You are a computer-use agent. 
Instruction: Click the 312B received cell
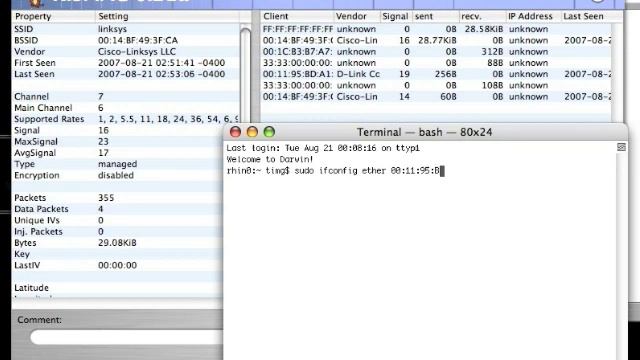pos(492,52)
